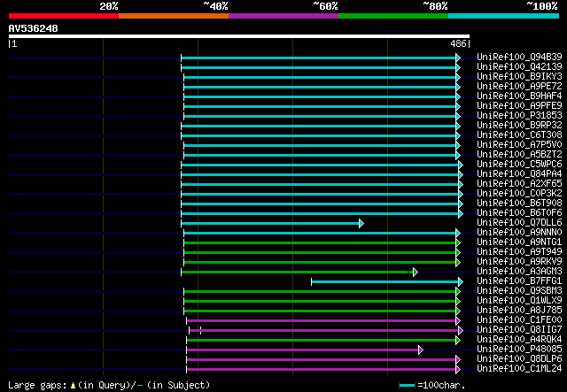Image resolution: width=567 pixels, height=392 pixels.
Task: Click the short cyan Q7DLL6 alignment bar
Action: (270, 224)
